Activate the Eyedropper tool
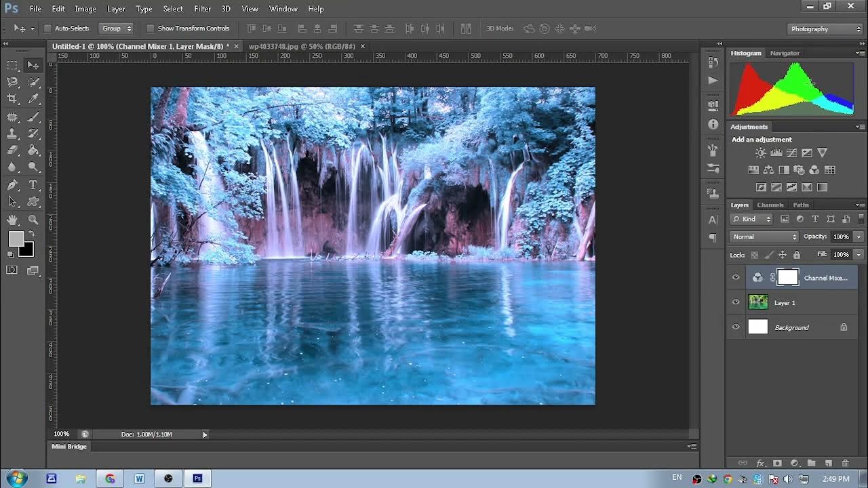The height and width of the screenshot is (488, 868). (x=33, y=99)
